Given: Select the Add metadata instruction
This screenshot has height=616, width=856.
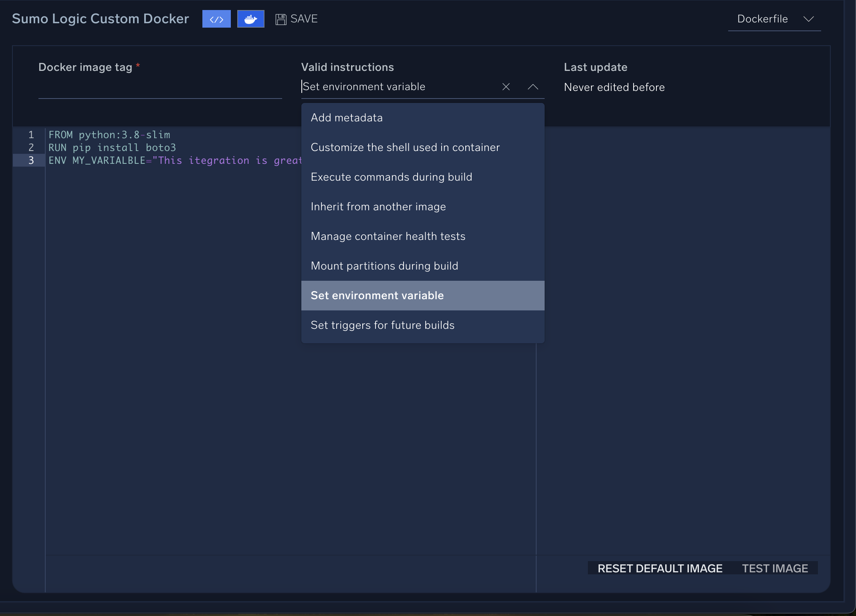Looking at the screenshot, I should [346, 117].
